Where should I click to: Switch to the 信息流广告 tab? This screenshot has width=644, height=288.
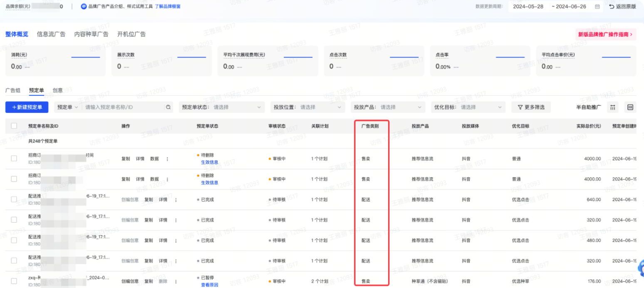[x=51, y=34]
